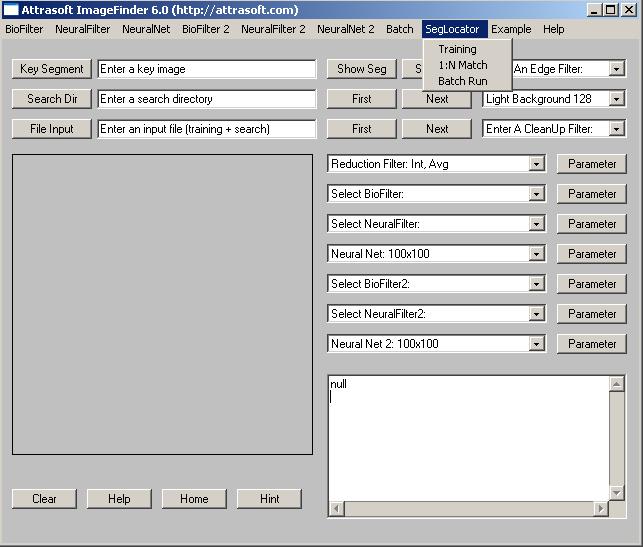Click the Key Segment button

(x=52, y=69)
